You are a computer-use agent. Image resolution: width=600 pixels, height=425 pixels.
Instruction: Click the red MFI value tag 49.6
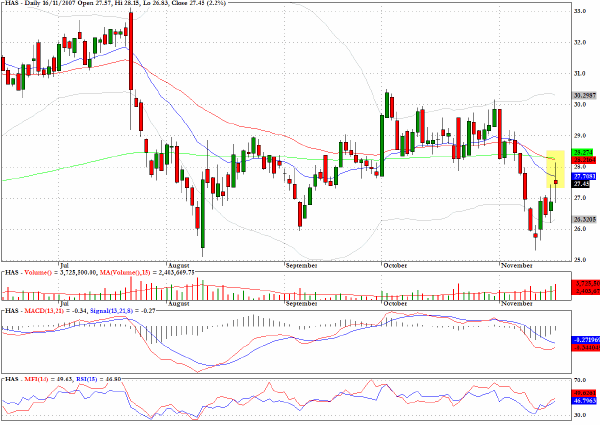tap(584, 393)
